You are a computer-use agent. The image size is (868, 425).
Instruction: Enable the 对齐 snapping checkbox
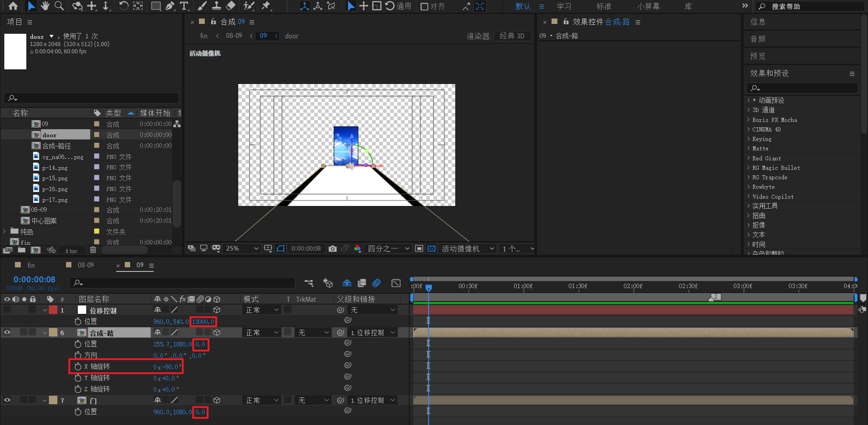425,6
